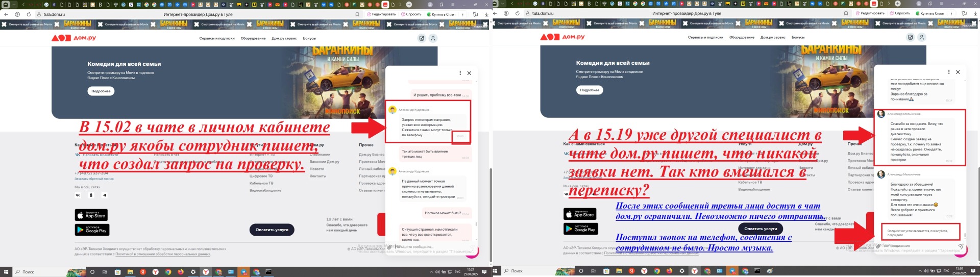Open user profile icon in left screenshot header
Viewport: 980px width, 277px height.
[x=433, y=38]
